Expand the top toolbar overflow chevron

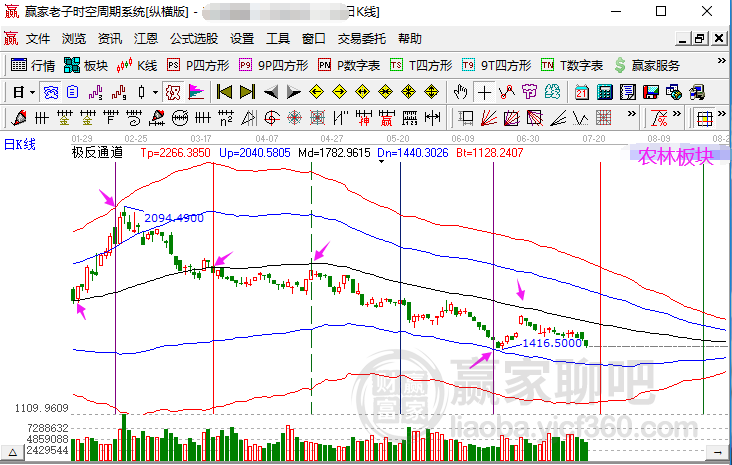[722, 61]
